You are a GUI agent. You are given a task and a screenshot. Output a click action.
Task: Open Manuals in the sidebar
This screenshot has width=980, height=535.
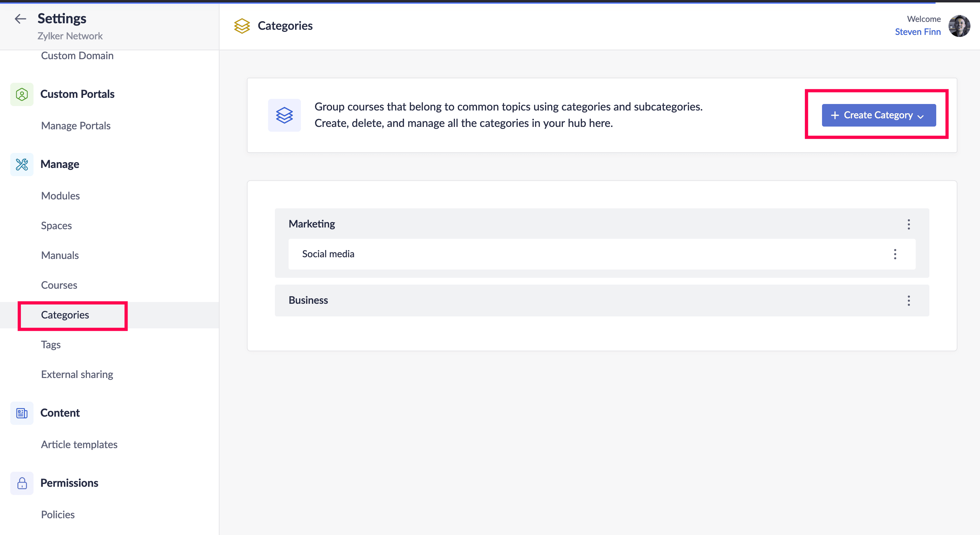pyautogui.click(x=60, y=255)
